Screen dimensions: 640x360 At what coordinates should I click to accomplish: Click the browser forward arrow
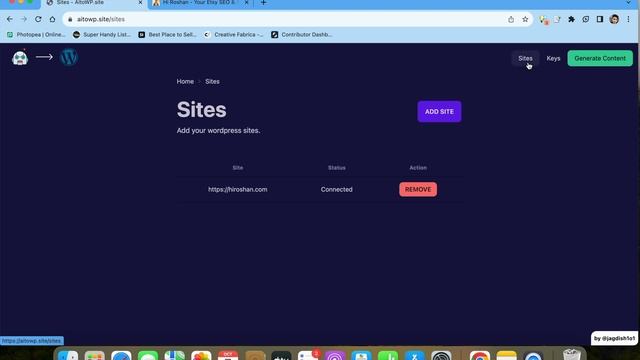[24, 19]
